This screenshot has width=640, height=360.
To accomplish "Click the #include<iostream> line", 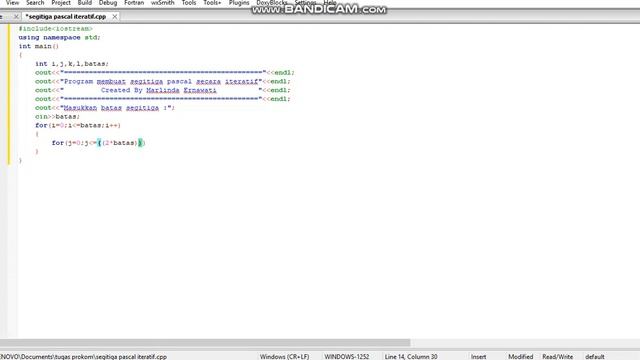I will click(x=56, y=29).
